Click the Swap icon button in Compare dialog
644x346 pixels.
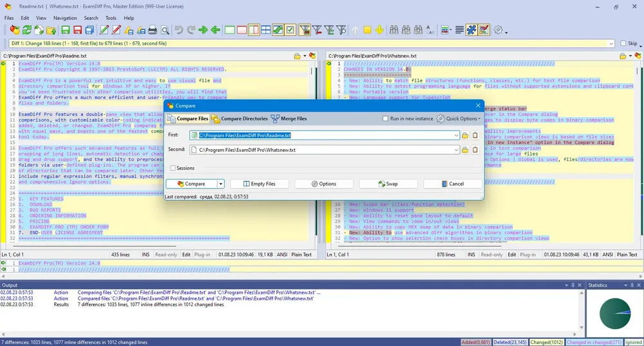(388, 184)
